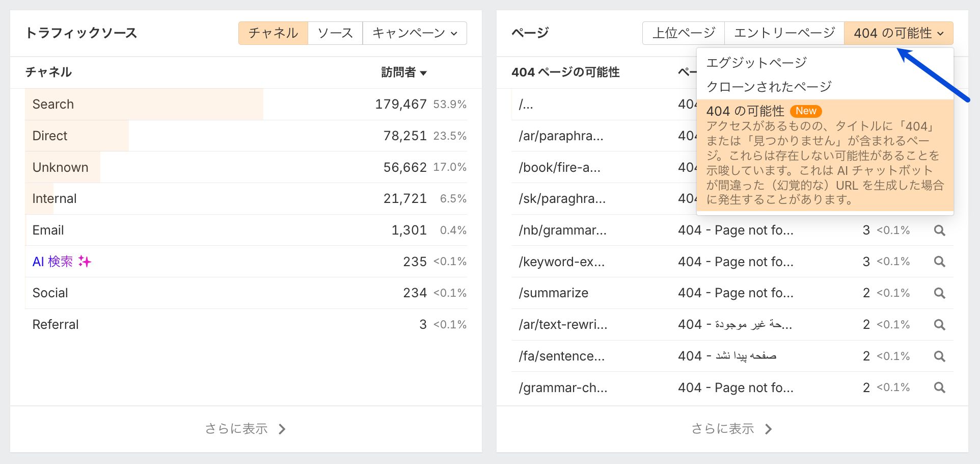Screen dimensions: 980x464
Task: Open the キャンペーン dropdown
Action: tap(415, 33)
